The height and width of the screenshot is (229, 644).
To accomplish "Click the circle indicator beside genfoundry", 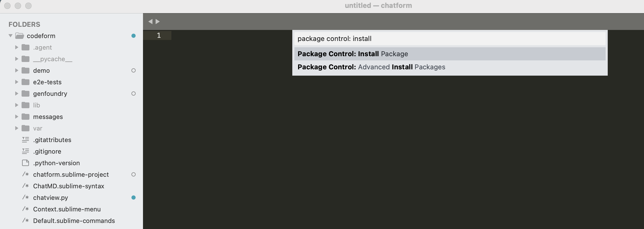I will pyautogui.click(x=134, y=93).
